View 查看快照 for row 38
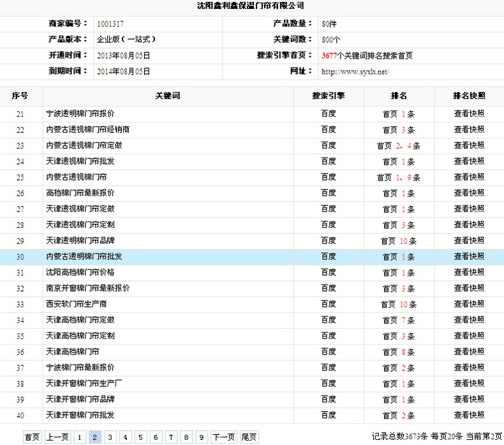The image size is (504, 445). tap(469, 384)
